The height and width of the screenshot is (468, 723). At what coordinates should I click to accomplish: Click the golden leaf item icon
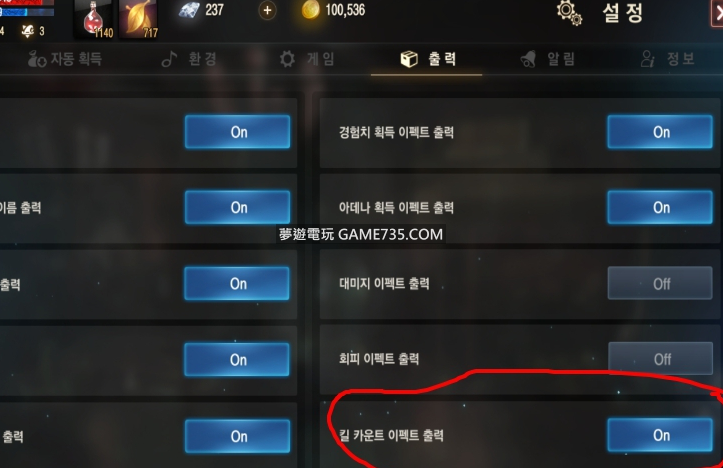click(138, 18)
